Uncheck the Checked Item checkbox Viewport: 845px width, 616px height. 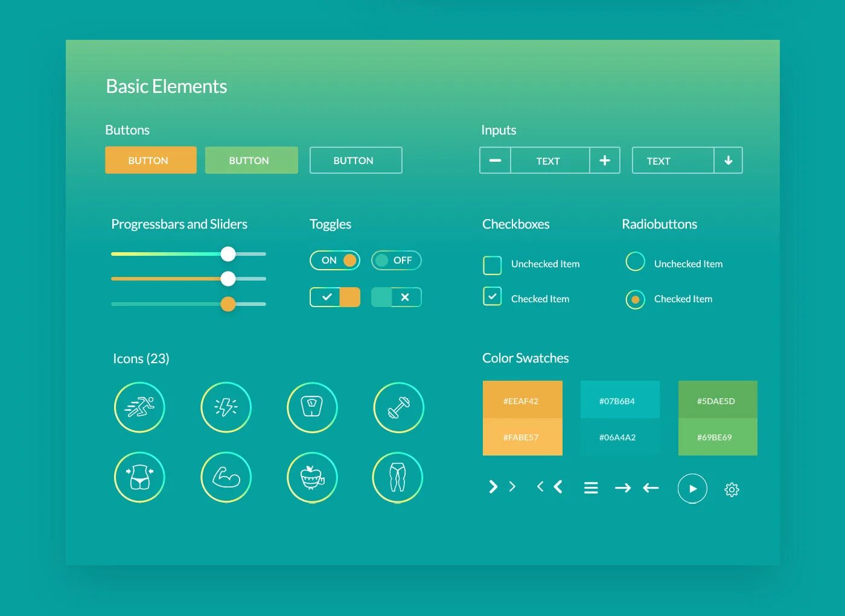[x=493, y=296]
